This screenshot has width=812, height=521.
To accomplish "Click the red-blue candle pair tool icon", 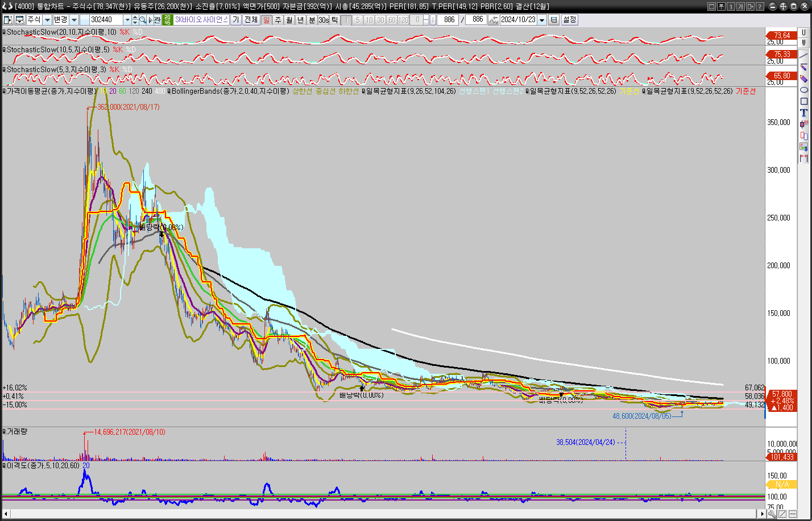I will [x=803, y=135].
